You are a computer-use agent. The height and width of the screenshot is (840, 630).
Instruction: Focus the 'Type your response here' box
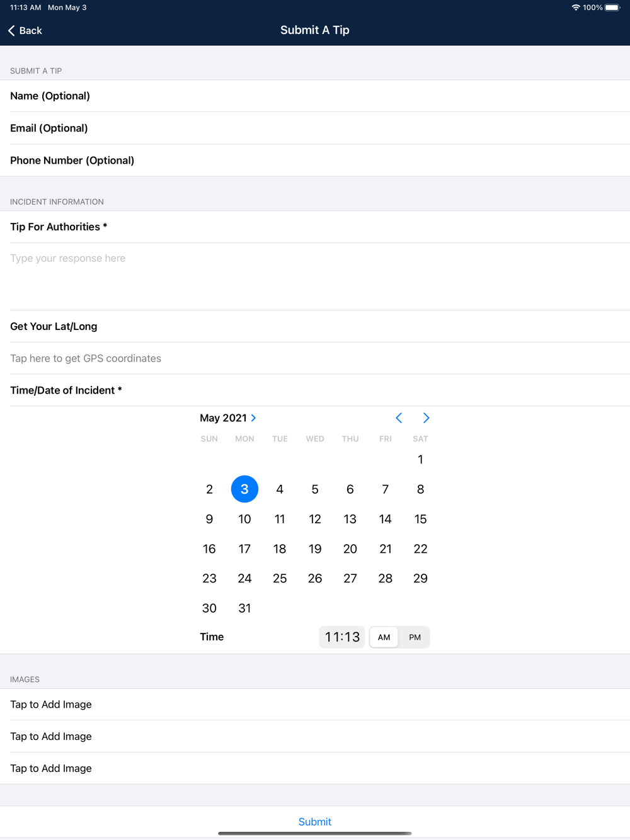coord(315,276)
